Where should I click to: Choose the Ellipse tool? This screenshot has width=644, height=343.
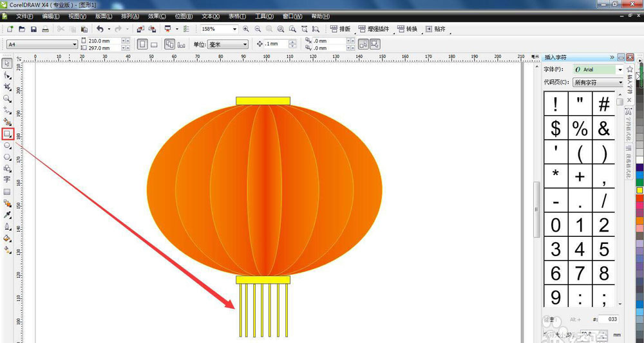click(x=7, y=145)
